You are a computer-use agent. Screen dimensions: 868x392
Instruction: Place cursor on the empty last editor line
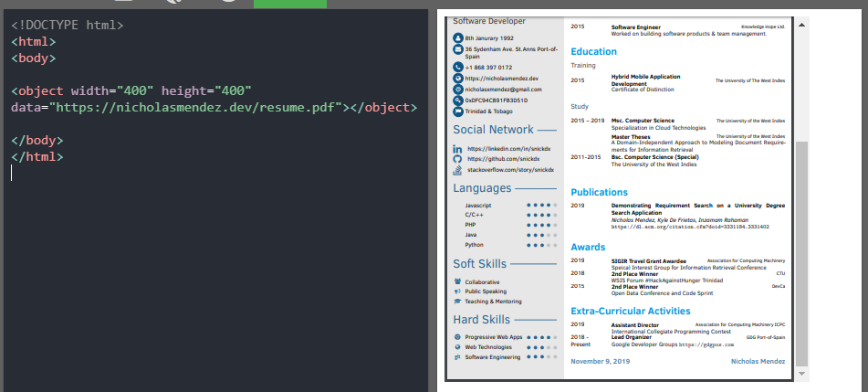(216, 173)
